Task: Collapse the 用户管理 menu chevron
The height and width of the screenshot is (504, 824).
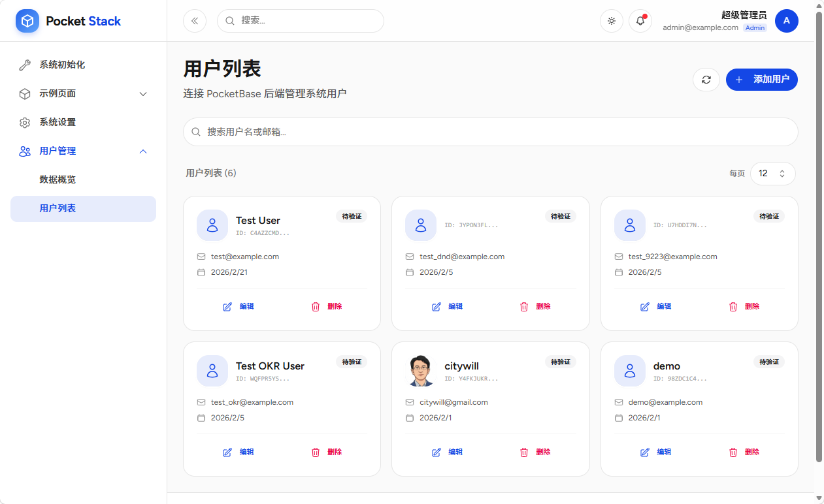Action: point(143,151)
